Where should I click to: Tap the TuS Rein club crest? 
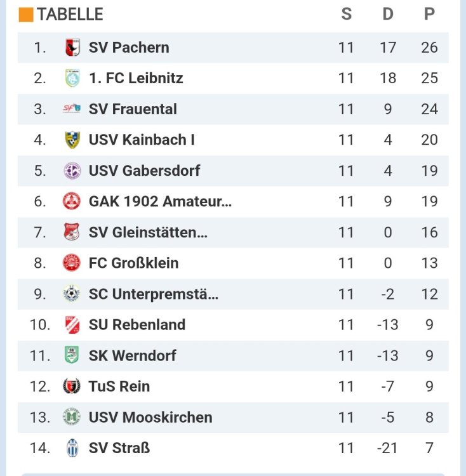pos(72,386)
